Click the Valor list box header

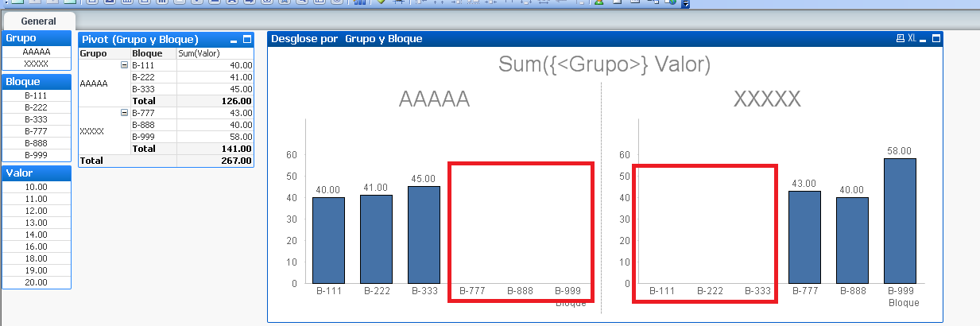click(37, 173)
